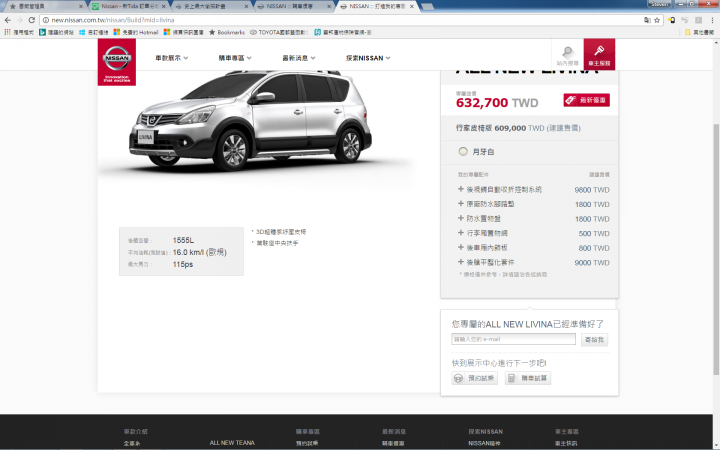Close the Nissan Tiida tab
Viewport: 720px width, 450px height.
[x=163, y=6]
